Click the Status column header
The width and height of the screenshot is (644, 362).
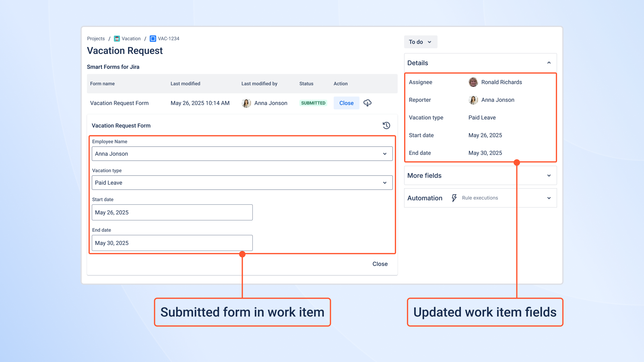(x=306, y=84)
